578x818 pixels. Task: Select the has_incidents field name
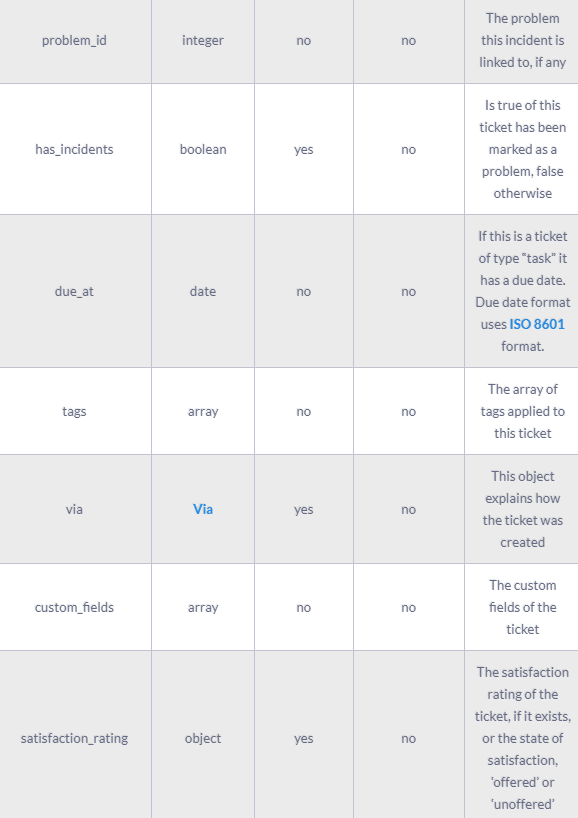click(x=74, y=149)
